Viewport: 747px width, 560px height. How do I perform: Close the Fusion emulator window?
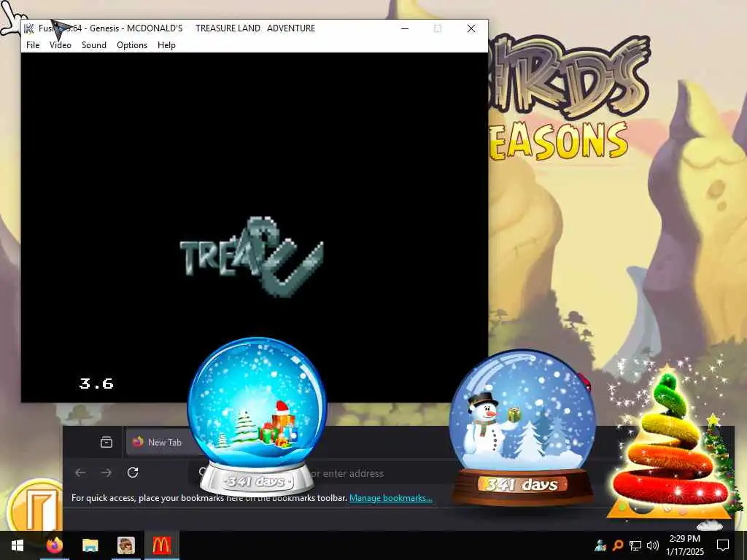[x=471, y=28]
